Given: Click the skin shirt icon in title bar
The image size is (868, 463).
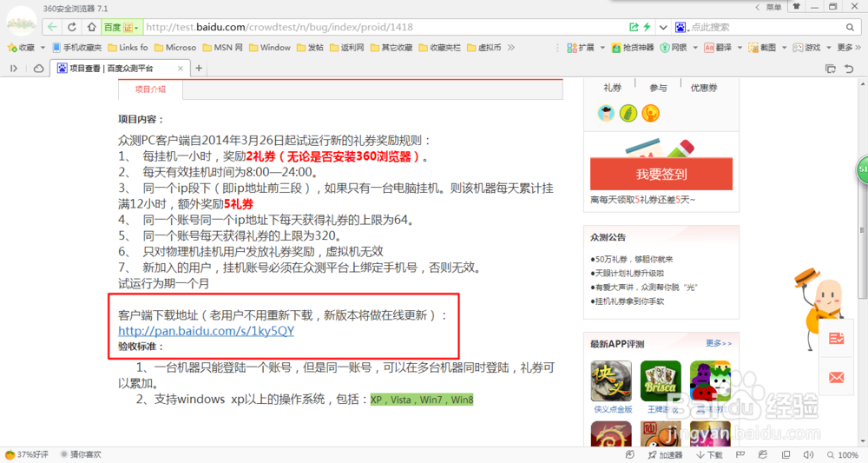Looking at the screenshot, I should pos(796,7).
